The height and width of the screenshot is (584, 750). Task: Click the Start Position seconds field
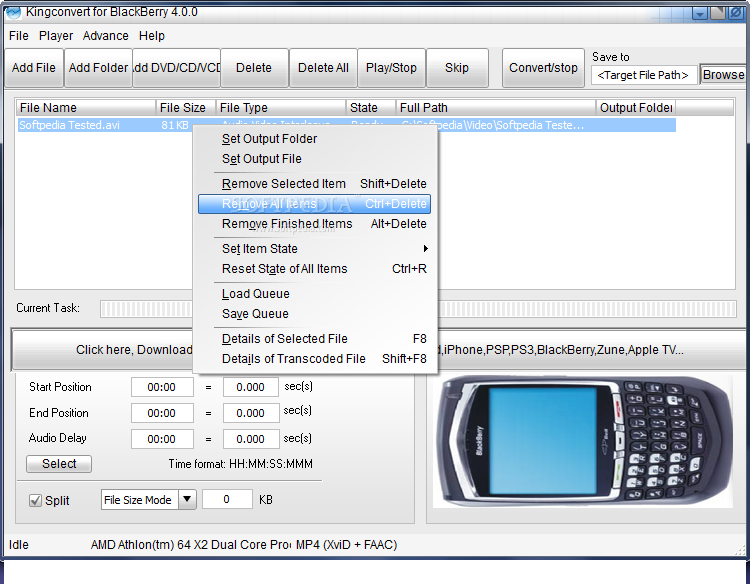[251, 387]
